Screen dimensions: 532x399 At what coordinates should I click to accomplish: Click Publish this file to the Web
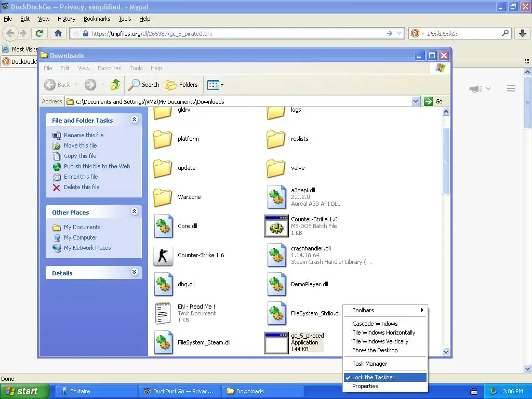[97, 166]
